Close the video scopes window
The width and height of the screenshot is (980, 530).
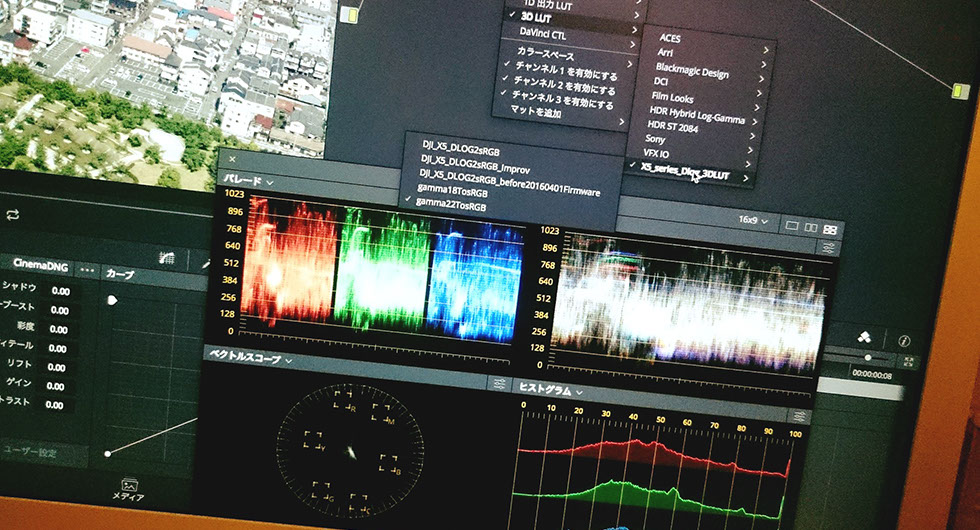tap(232, 159)
